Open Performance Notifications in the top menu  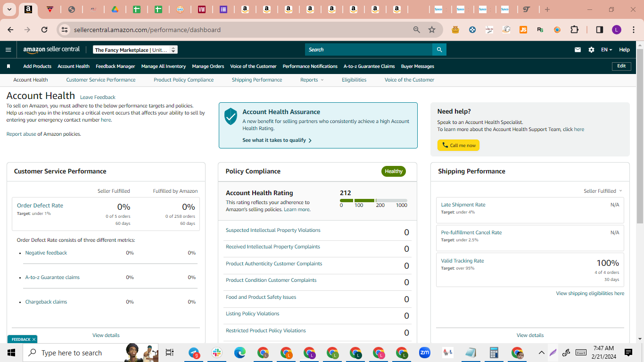pos(310,66)
